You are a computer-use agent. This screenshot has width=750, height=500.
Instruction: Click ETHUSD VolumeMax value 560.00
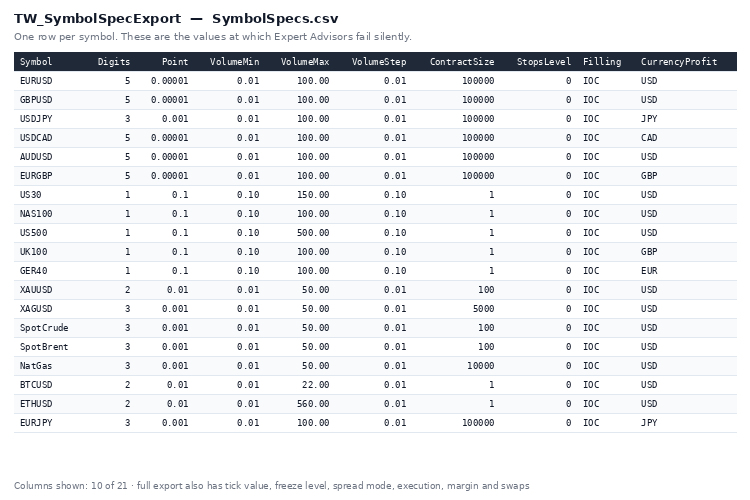click(x=313, y=404)
